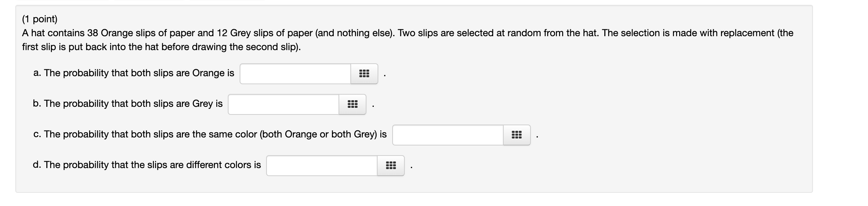Focus the different-colors probability answer box
The height and width of the screenshot is (206, 868).
(x=322, y=166)
